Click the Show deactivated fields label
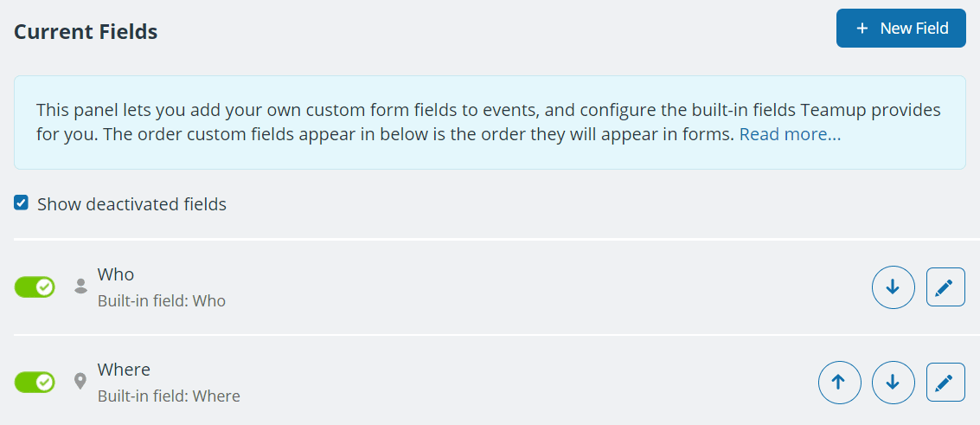980x425 pixels. coord(131,204)
